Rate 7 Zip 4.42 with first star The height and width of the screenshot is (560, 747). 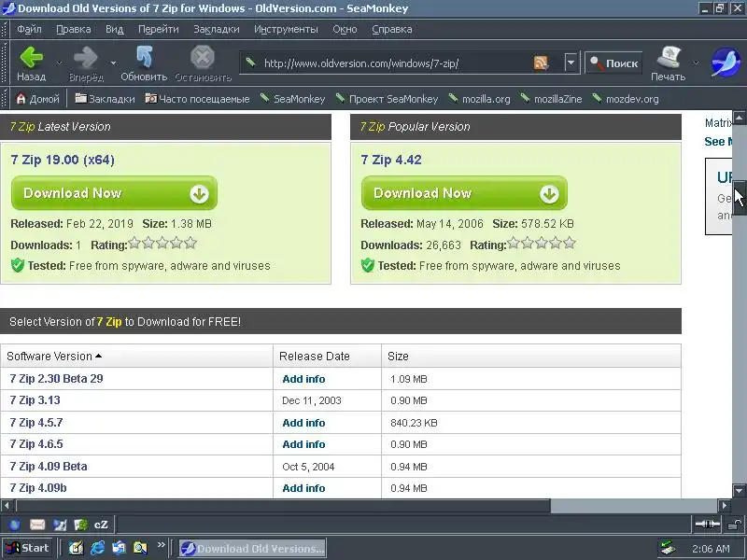coord(513,244)
